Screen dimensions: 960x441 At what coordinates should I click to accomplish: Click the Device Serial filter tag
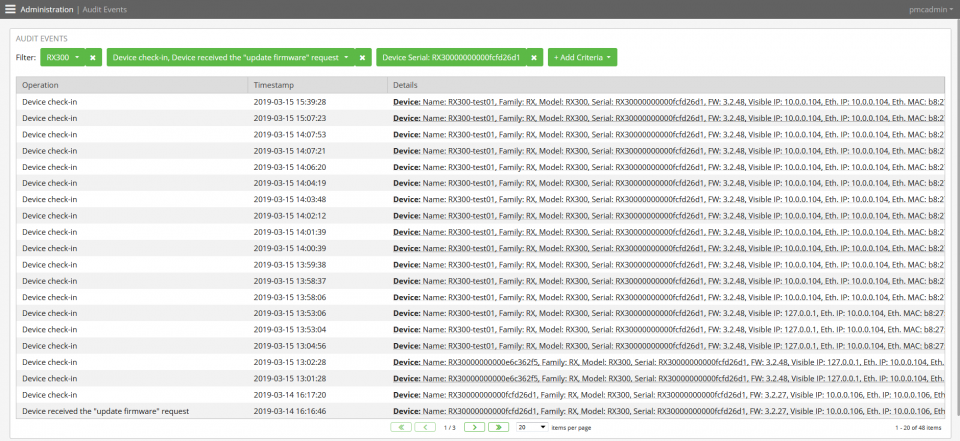458,58
